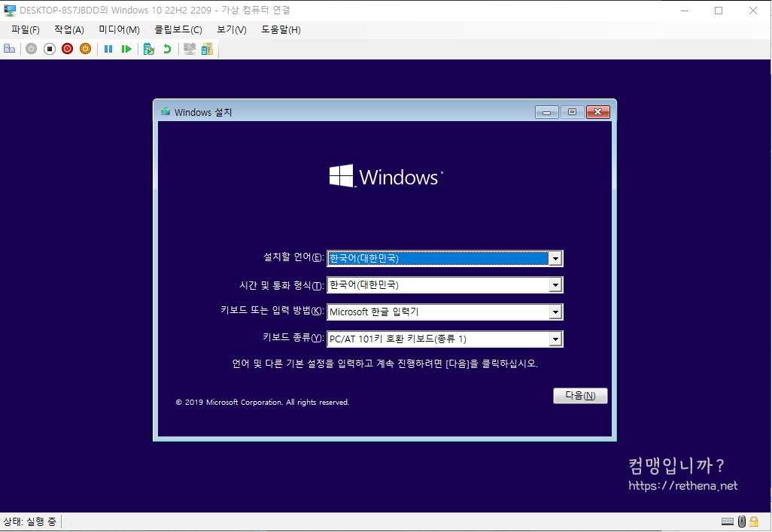The height and width of the screenshot is (532, 772).
Task: Maximize the Windows 설치 dialog
Action: click(x=572, y=112)
